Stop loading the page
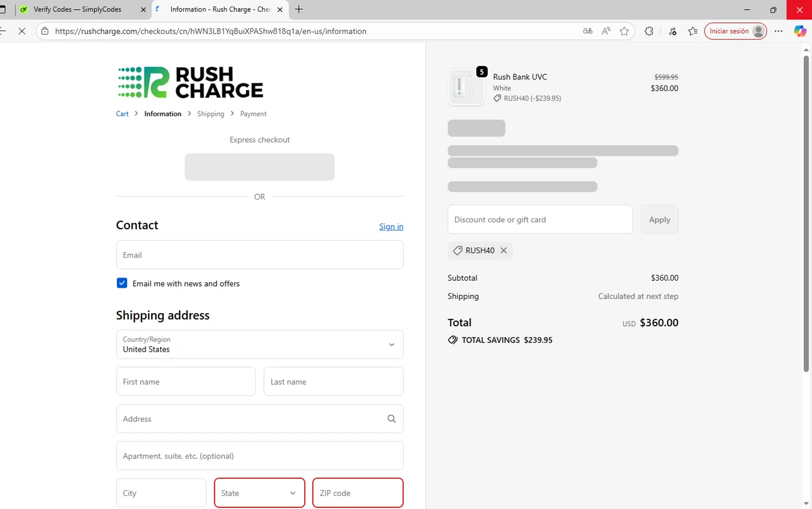The width and height of the screenshot is (812, 509). (22, 31)
